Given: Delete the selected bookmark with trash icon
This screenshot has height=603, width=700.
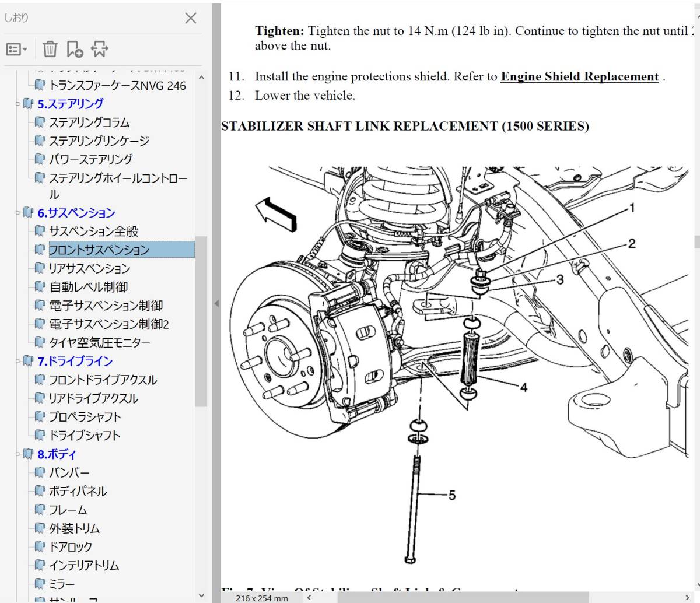Looking at the screenshot, I should (x=50, y=50).
